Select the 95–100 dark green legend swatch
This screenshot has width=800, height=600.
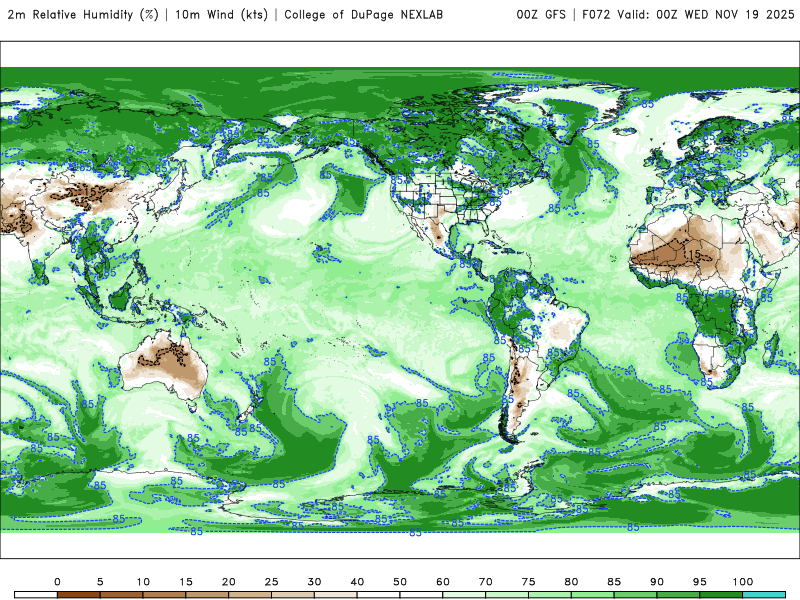721,595
